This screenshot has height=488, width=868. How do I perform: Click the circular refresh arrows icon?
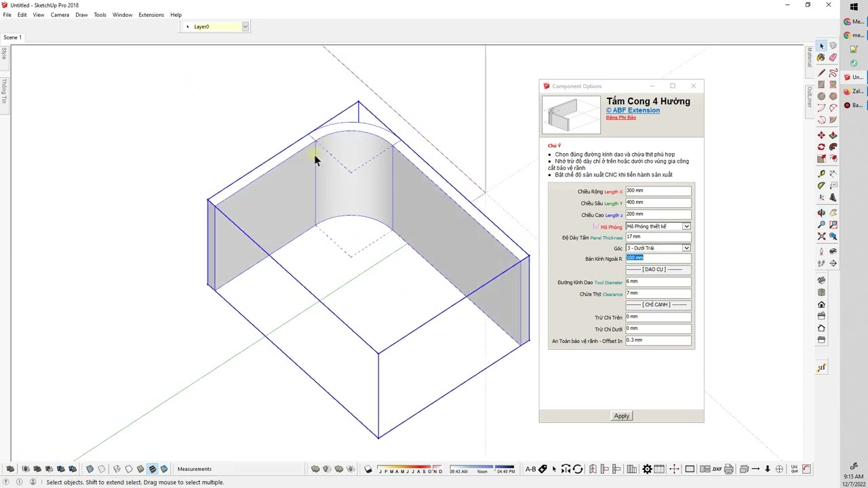coord(578,469)
